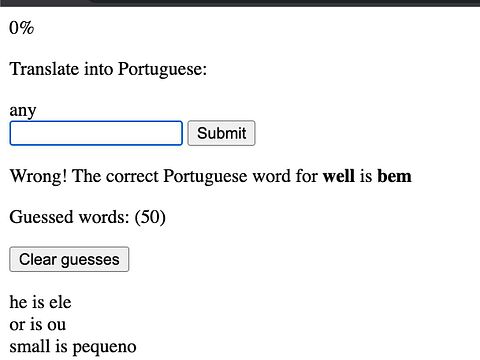
Task: Click the bold word 'well'
Action: [339, 176]
